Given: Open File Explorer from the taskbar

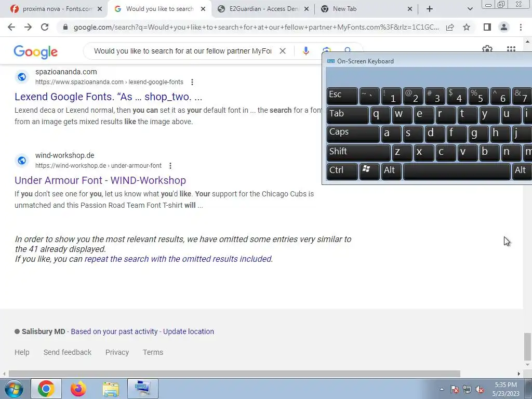Looking at the screenshot, I should coord(111,389).
